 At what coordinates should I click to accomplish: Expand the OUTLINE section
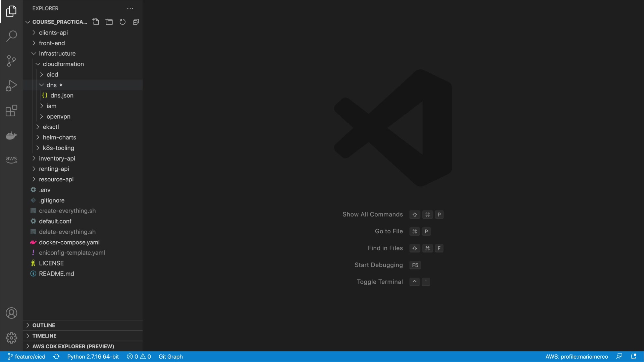click(x=44, y=325)
